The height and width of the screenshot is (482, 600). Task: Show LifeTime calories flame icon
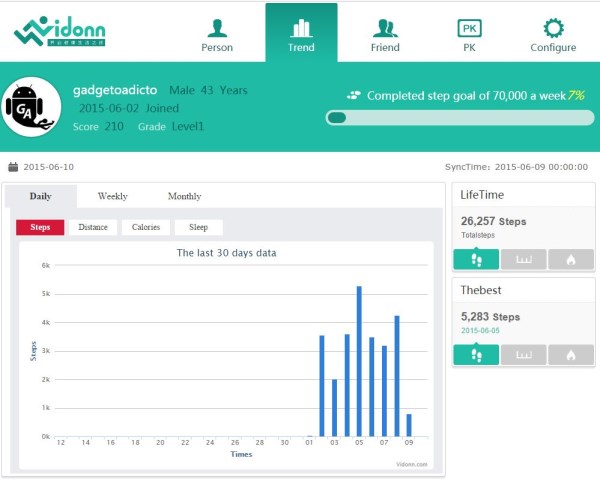click(x=571, y=260)
